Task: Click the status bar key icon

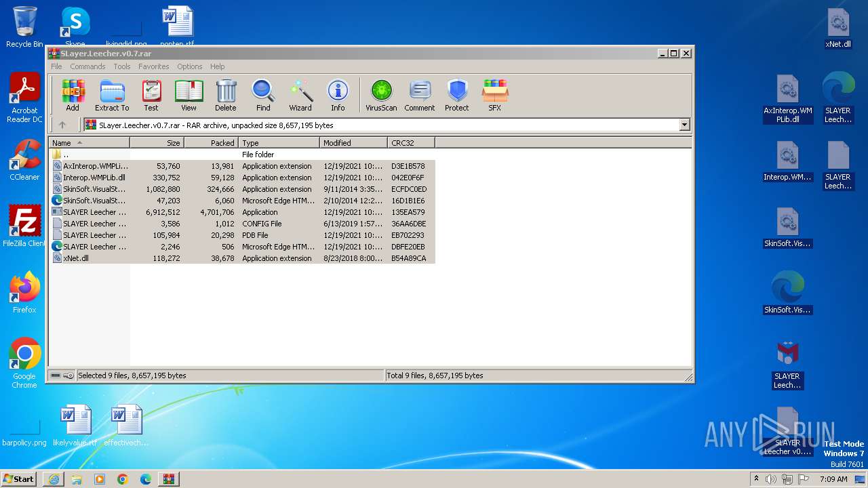Action: (68, 375)
